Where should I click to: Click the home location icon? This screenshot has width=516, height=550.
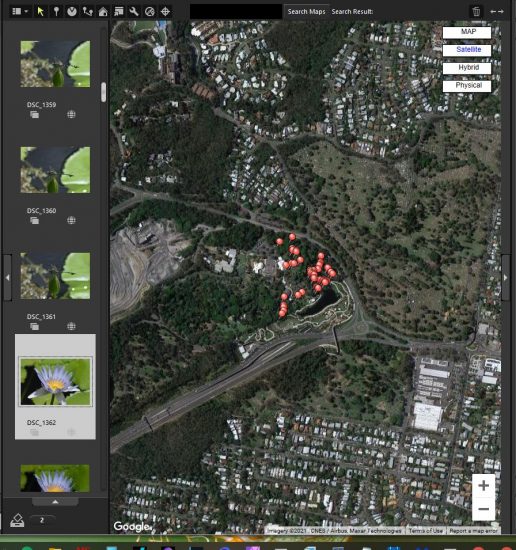click(x=103, y=12)
